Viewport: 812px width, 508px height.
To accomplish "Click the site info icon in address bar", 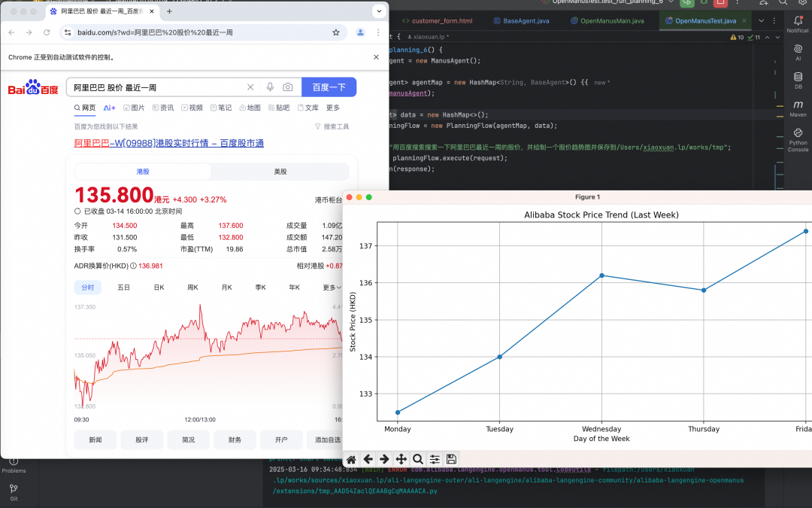I will [68, 32].
